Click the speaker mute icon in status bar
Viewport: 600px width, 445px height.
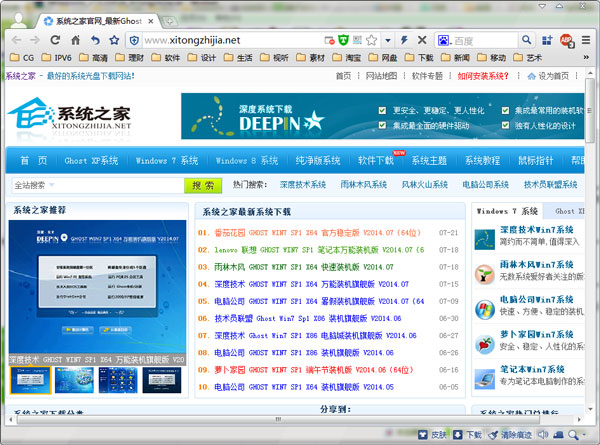pyautogui.click(x=543, y=435)
